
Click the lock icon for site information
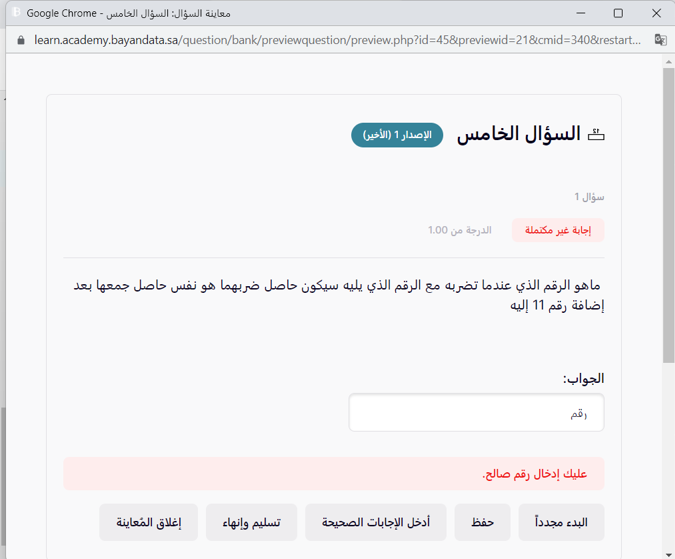tap(20, 40)
